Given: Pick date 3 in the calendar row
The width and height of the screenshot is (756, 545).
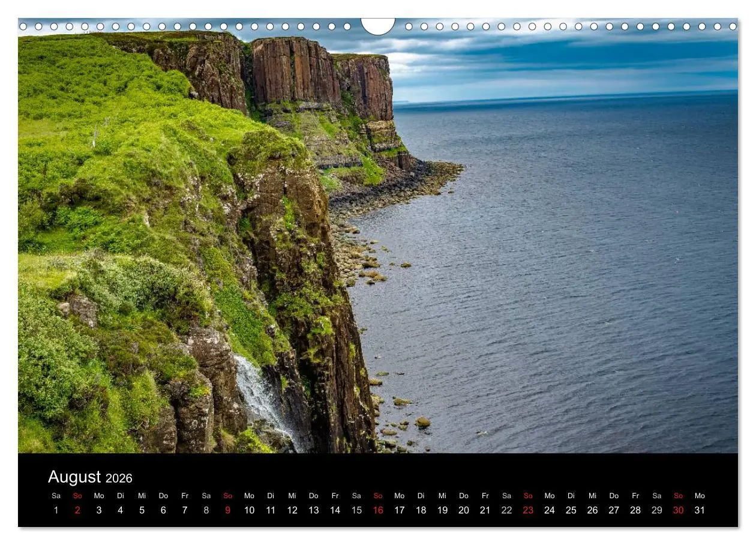Looking at the screenshot, I should 99,510.
